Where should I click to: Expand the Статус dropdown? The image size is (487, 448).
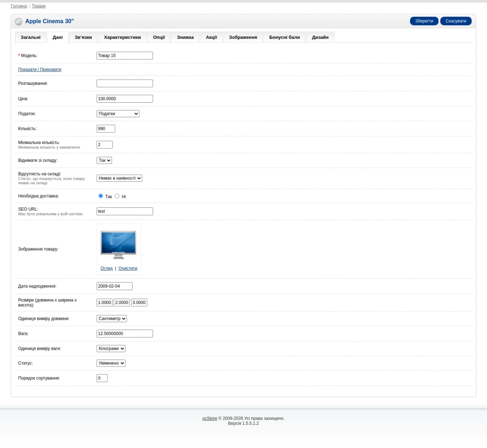(x=111, y=363)
